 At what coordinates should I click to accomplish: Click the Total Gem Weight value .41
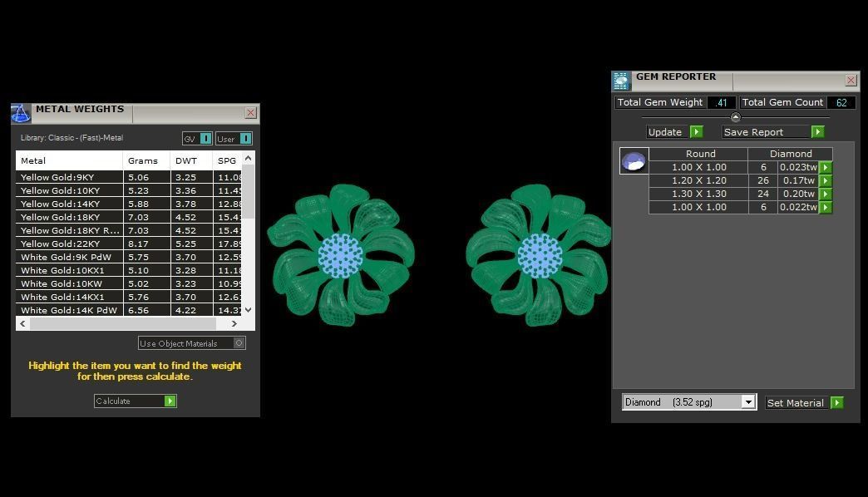click(x=722, y=102)
